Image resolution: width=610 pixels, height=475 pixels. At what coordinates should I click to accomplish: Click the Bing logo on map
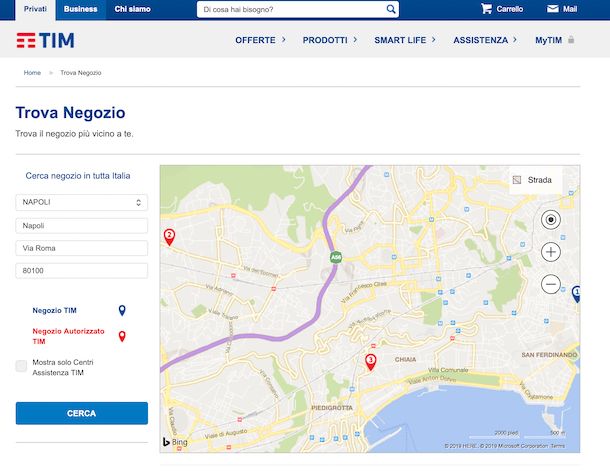[175, 442]
